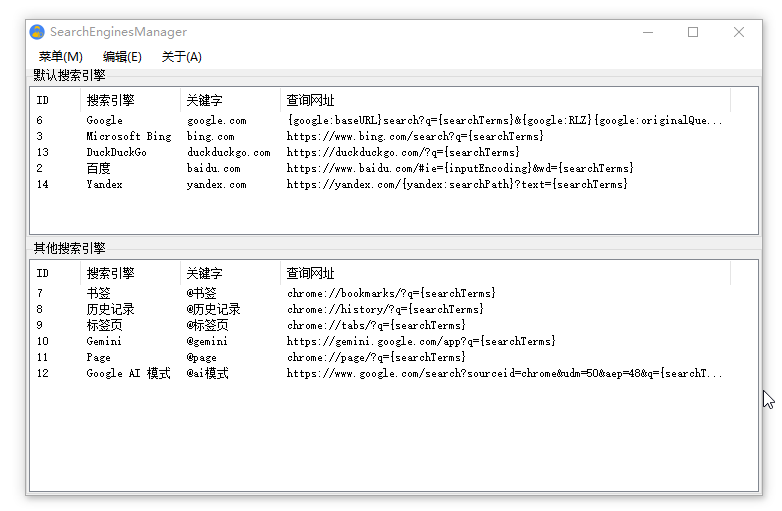Click keyword duckduckgo.com

tap(228, 152)
